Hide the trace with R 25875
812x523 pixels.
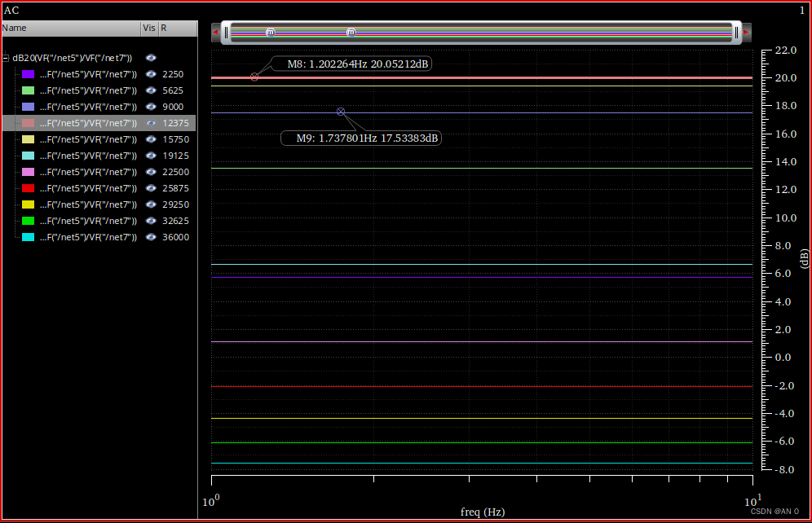tap(151, 188)
